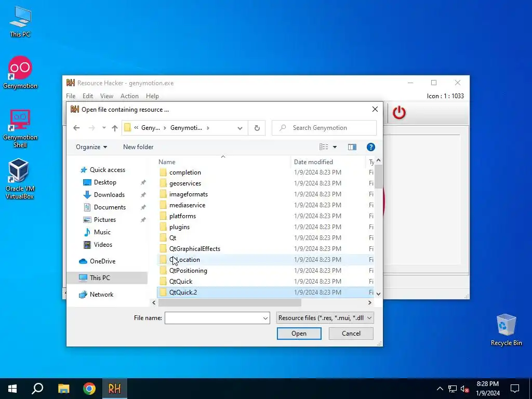532x399 pixels.
Task: Open Windows Start menu
Action: [12, 389]
